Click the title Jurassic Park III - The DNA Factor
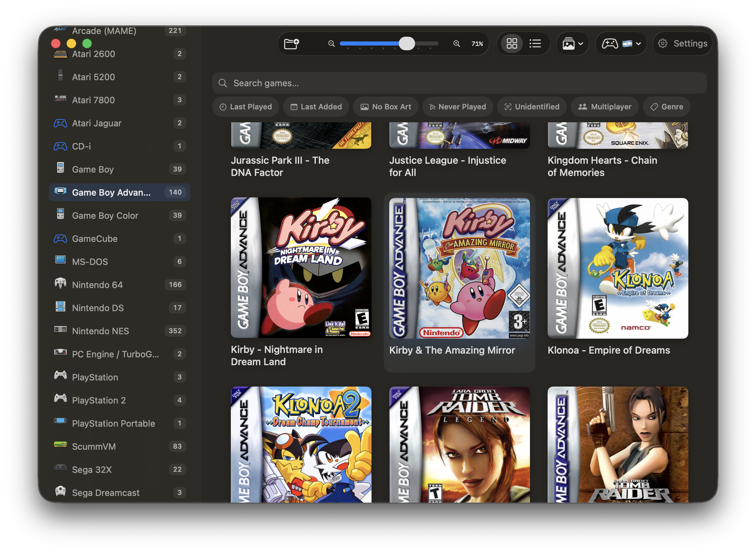Screen dimensions: 756x553 (280, 166)
